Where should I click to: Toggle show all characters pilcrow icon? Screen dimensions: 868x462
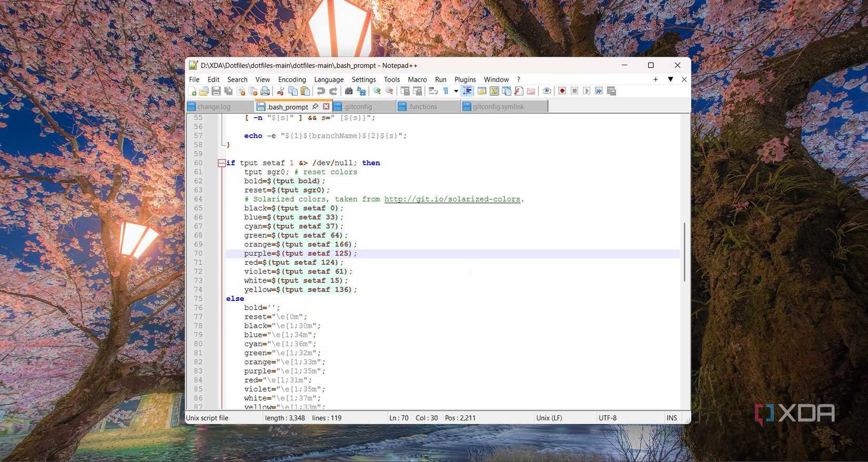coord(446,91)
